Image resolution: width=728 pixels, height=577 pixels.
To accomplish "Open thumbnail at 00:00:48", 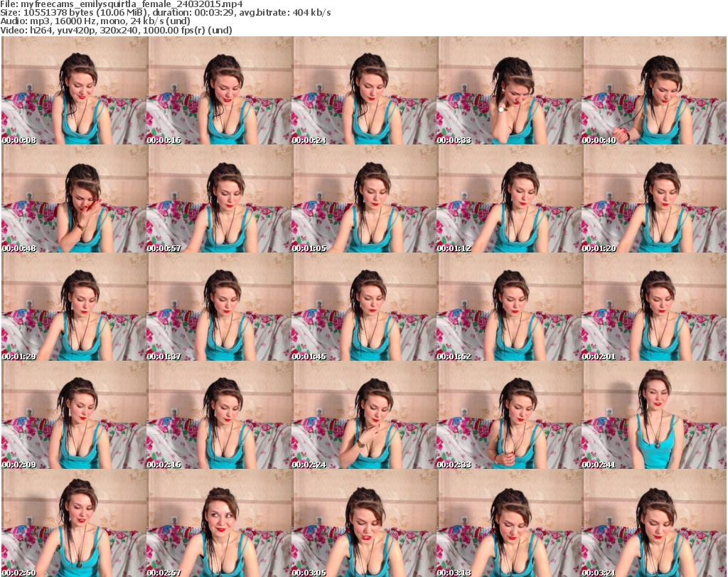I will coord(74,198).
